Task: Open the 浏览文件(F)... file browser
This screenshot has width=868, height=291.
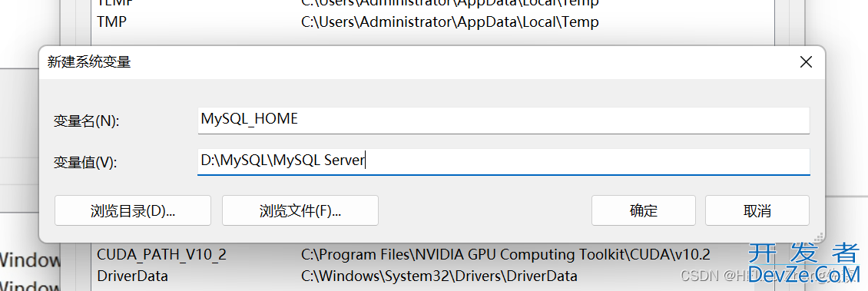Action: [300, 210]
